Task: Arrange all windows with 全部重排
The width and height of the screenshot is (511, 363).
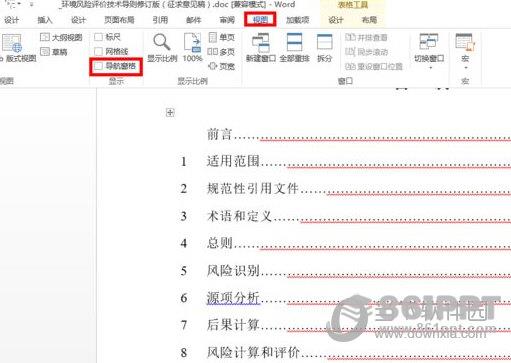Action: 295,48
